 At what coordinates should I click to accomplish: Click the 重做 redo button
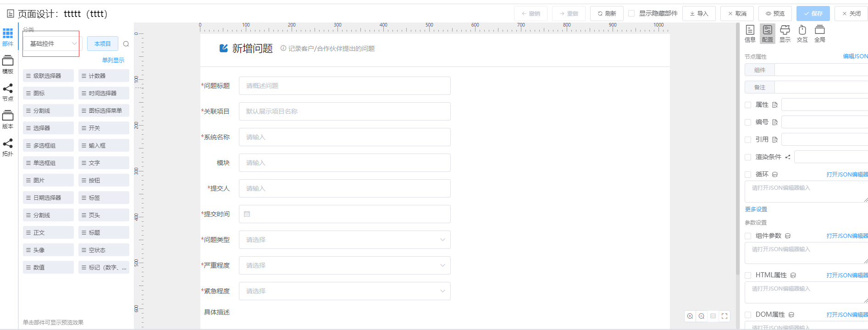tap(569, 14)
